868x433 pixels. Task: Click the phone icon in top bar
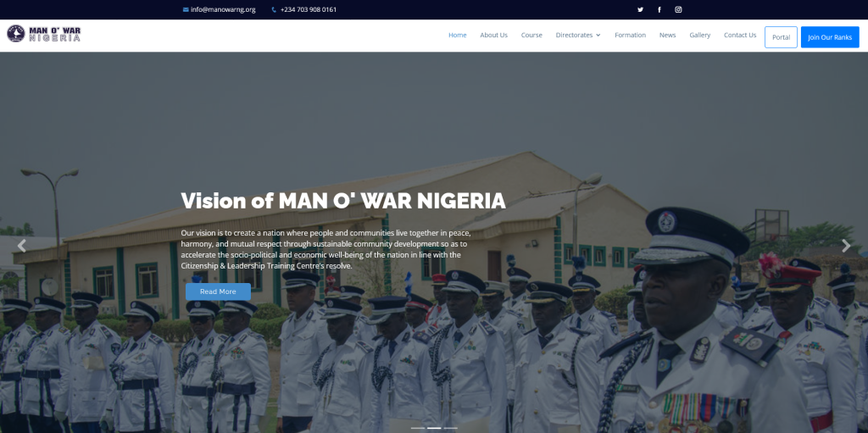274,9
